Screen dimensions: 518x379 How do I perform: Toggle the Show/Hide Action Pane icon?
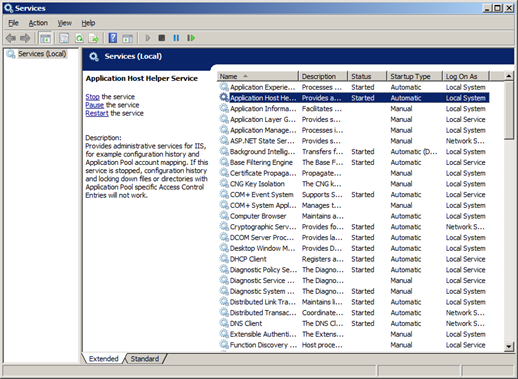127,38
